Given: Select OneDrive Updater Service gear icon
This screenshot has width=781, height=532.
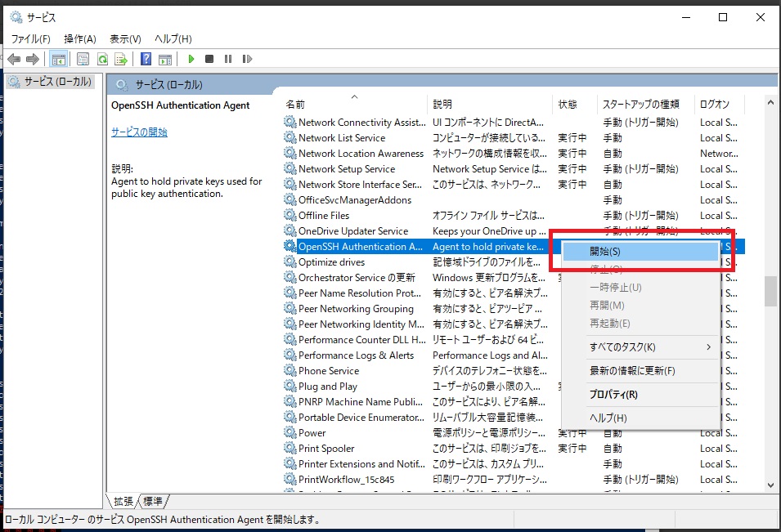Looking at the screenshot, I should pyautogui.click(x=290, y=230).
